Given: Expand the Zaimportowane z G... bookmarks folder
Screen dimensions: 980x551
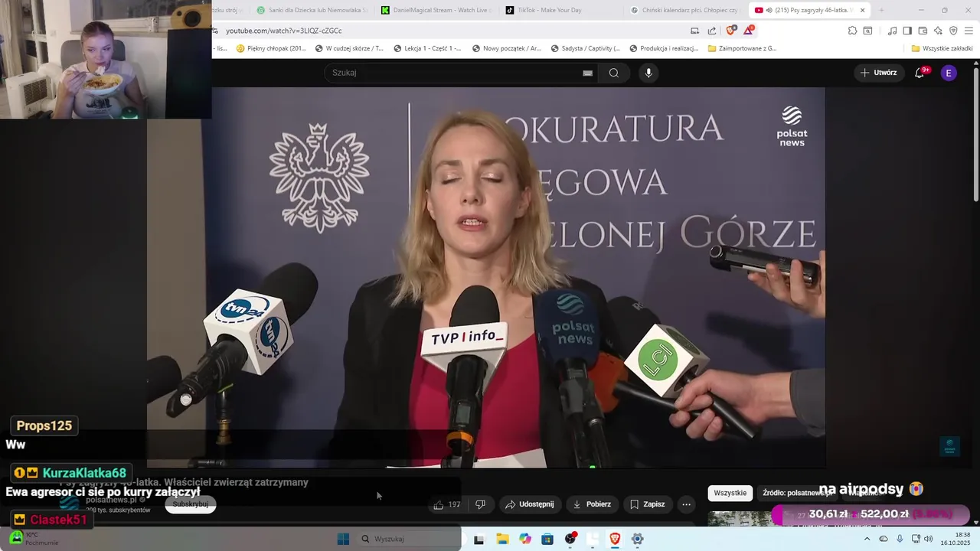Looking at the screenshot, I should coord(743,48).
